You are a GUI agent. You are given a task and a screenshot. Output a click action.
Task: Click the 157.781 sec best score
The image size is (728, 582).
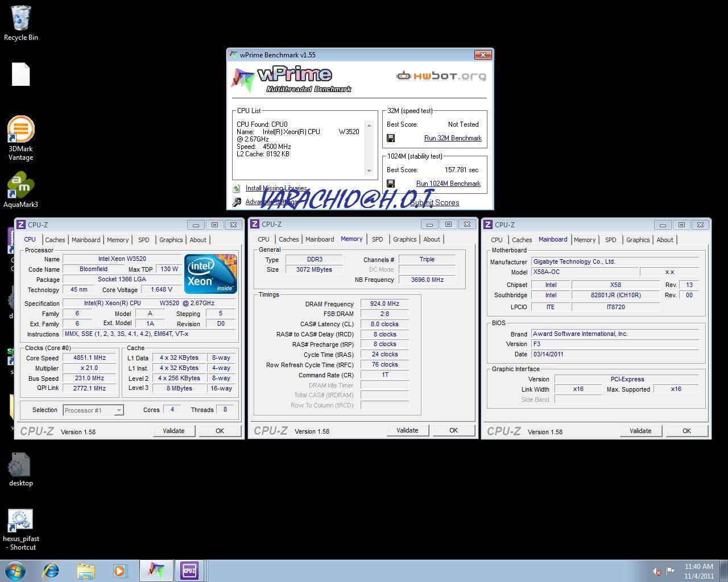(x=461, y=170)
